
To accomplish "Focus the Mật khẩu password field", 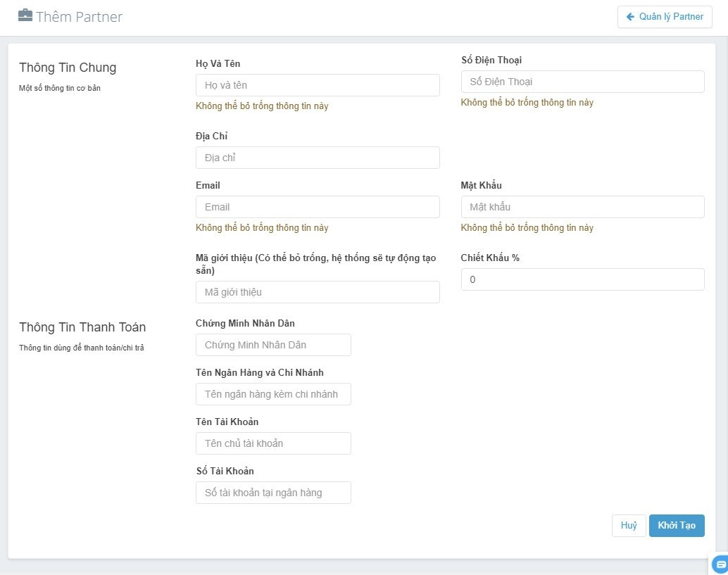I will click(x=582, y=207).
